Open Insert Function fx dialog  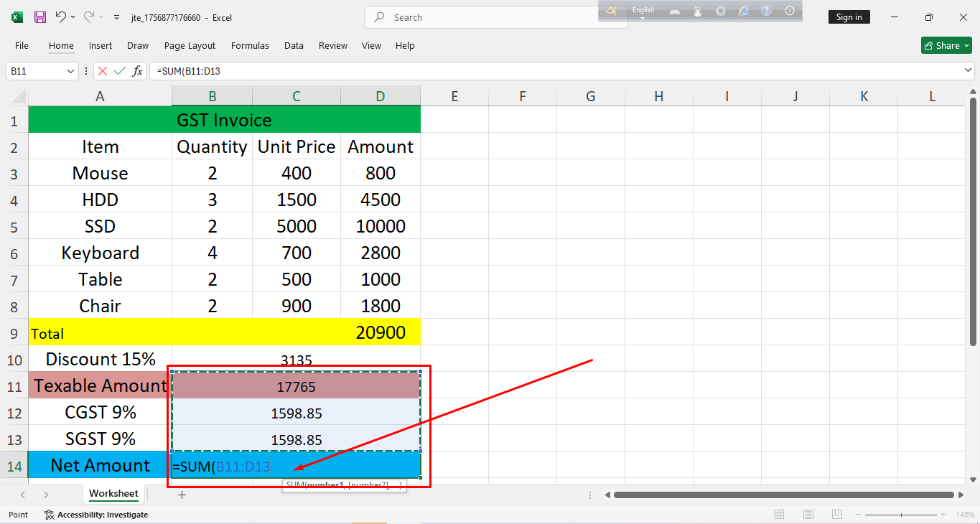pyautogui.click(x=137, y=71)
